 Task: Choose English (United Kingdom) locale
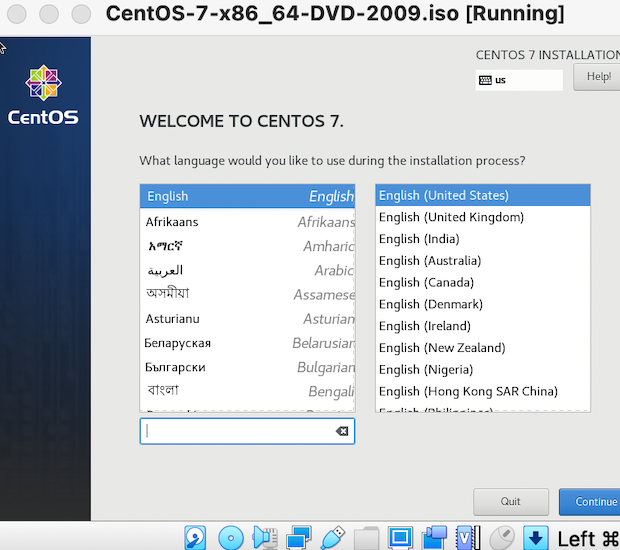coord(483,217)
